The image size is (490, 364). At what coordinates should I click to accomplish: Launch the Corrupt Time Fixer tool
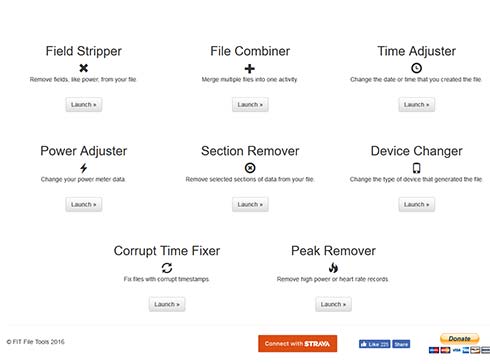(167, 304)
